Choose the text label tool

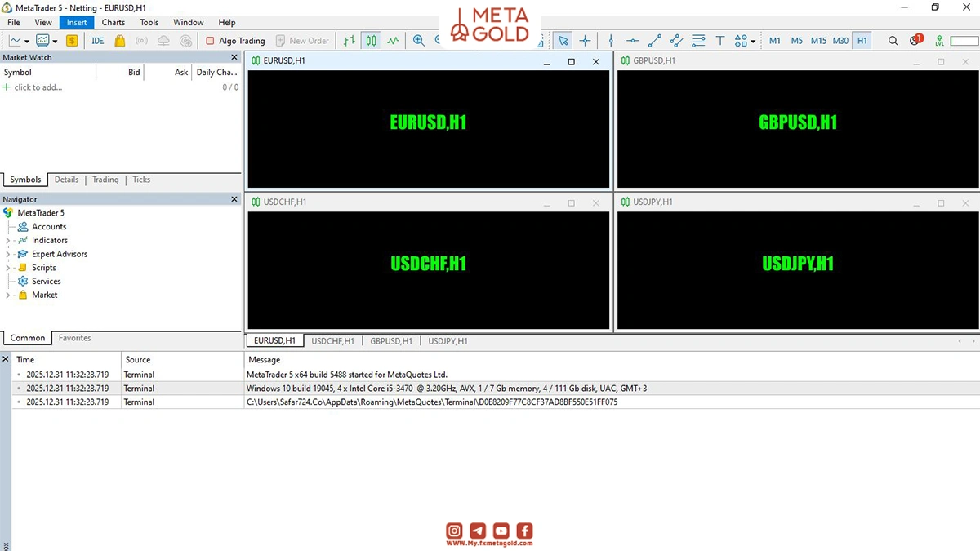(x=720, y=41)
